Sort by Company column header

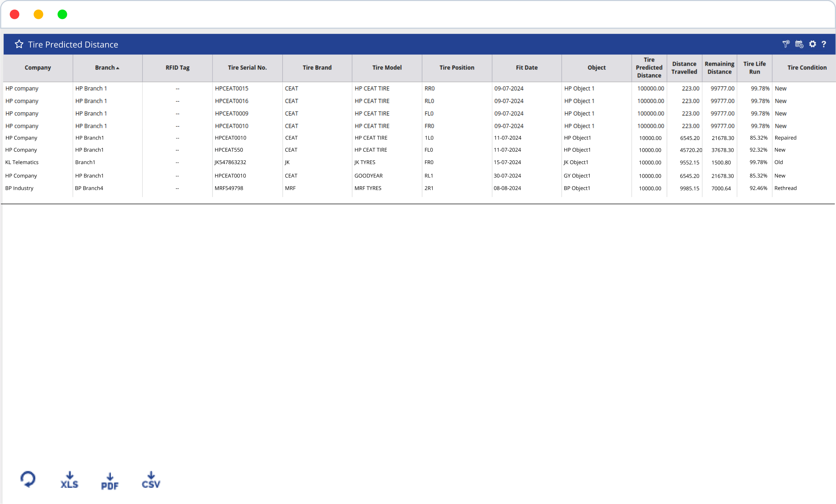38,68
